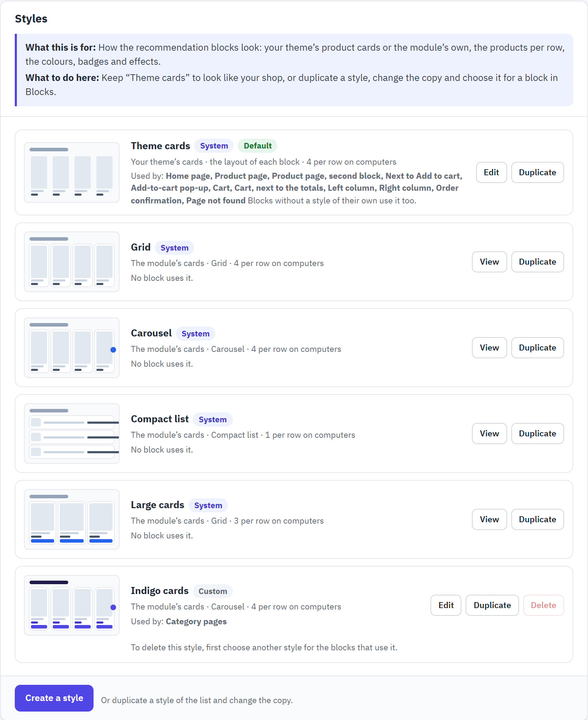
Task: Click the System badge beside Theme cards
Action: (214, 146)
